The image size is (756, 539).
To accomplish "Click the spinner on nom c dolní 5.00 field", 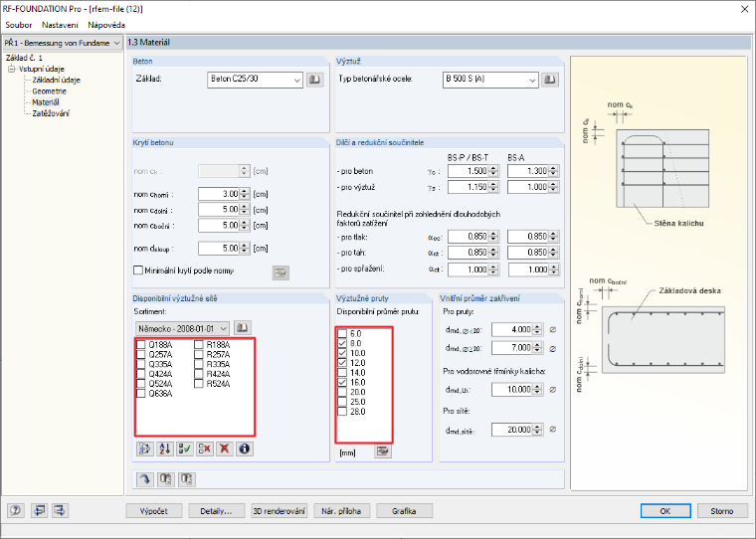I will 245,210.
